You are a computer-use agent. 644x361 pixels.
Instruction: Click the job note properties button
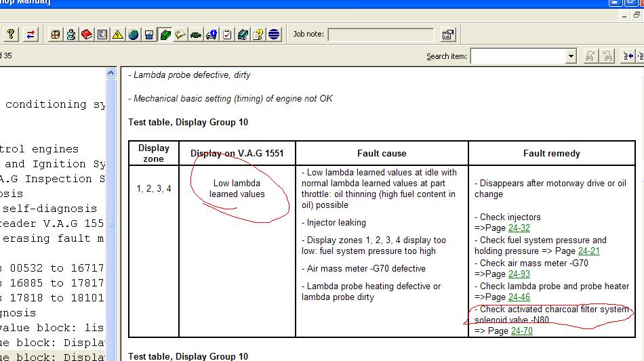point(448,35)
